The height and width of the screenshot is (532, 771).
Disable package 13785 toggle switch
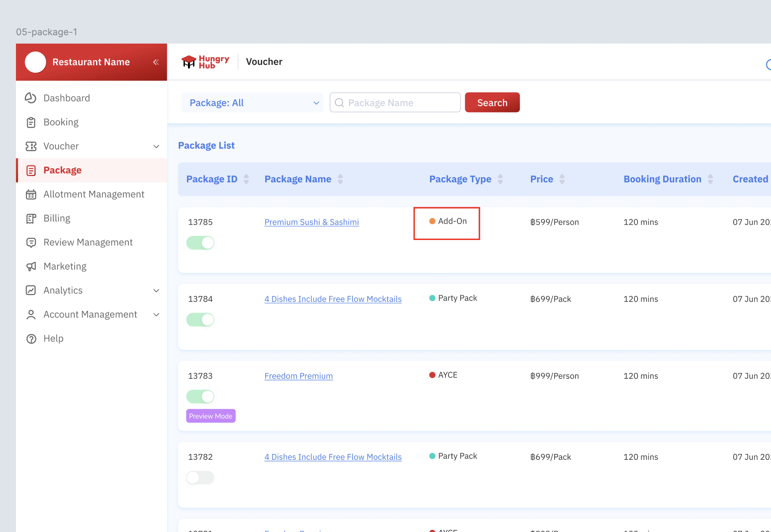(200, 243)
